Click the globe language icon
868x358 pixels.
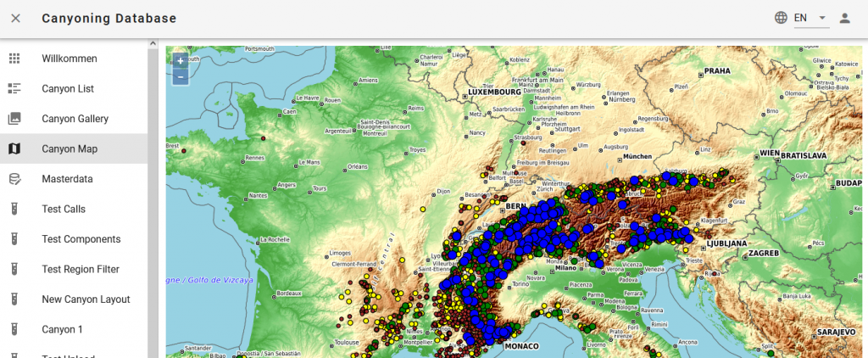tap(782, 18)
